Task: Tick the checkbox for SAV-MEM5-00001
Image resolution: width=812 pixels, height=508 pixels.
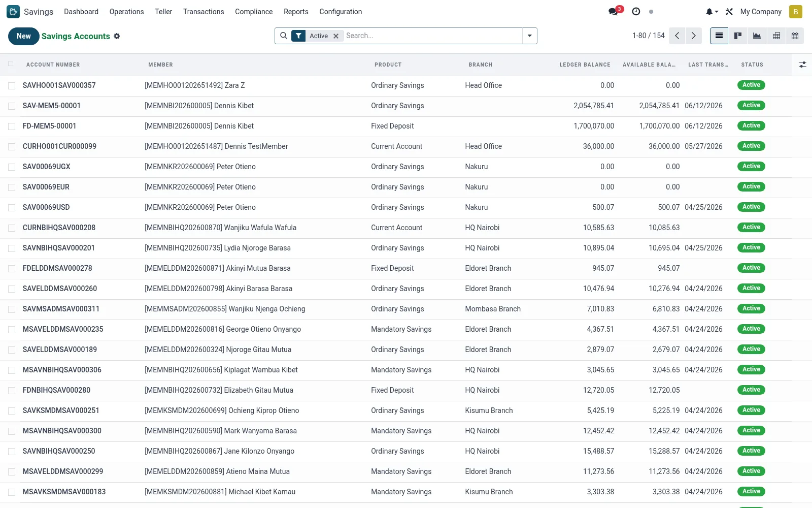Action: 12,106
